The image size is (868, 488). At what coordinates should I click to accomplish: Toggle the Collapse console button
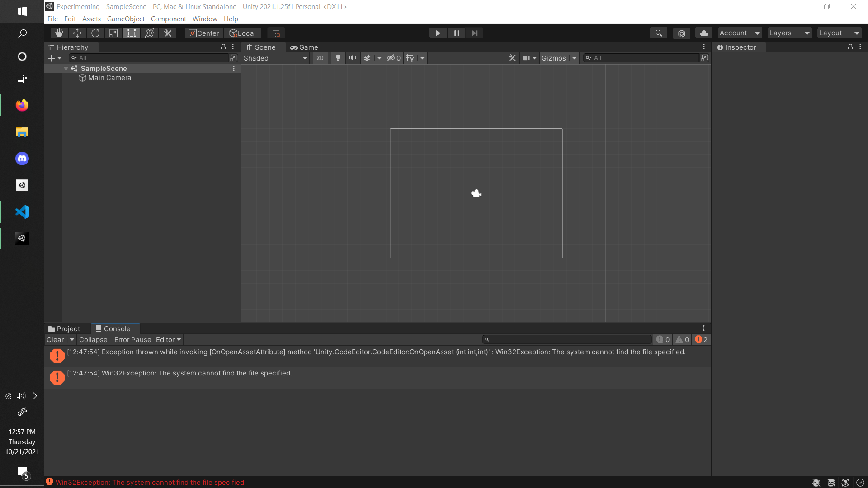click(x=93, y=339)
